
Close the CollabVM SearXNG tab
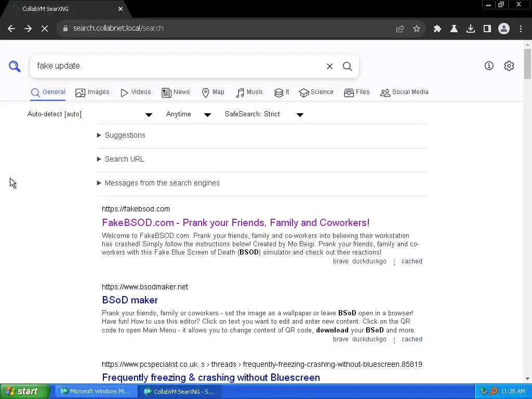click(121, 9)
